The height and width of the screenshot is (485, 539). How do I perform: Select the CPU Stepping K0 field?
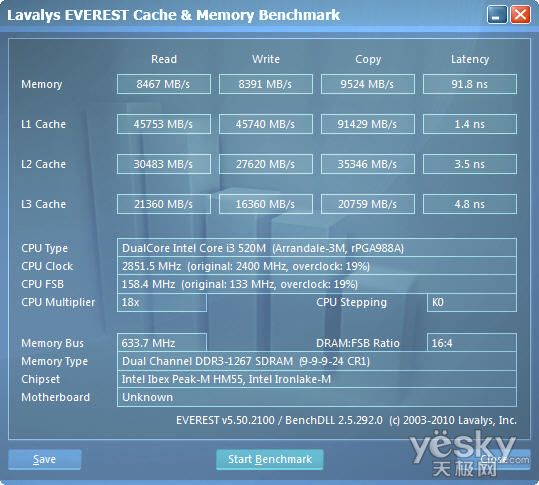coord(472,302)
